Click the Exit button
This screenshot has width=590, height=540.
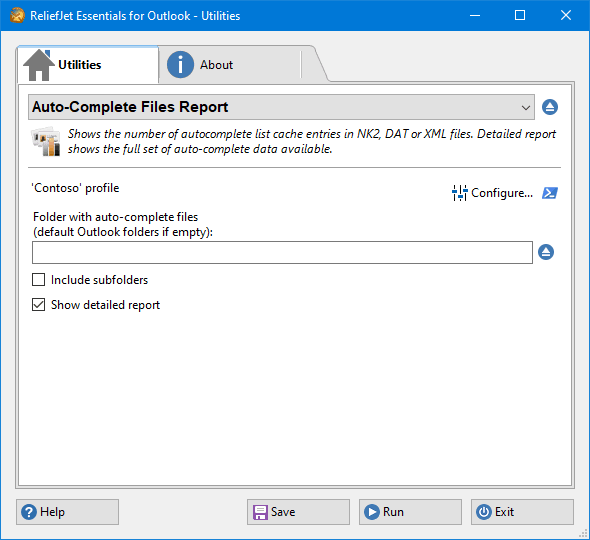coord(522,512)
